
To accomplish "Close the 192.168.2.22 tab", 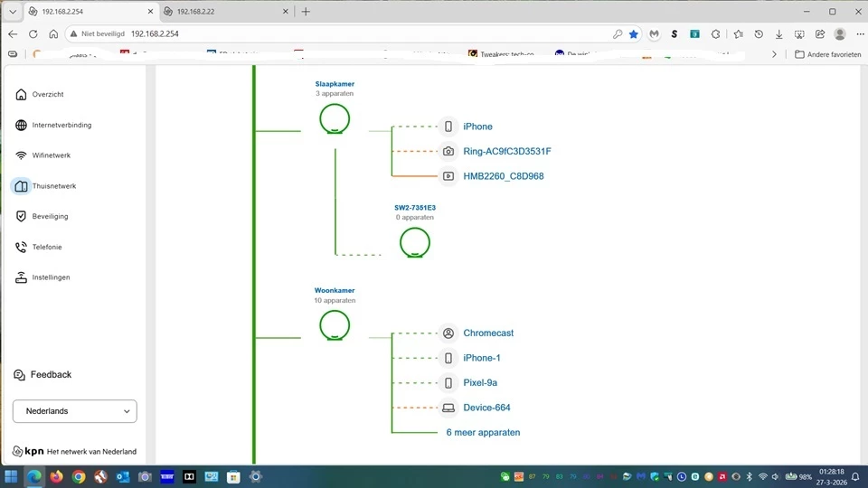I will pos(286,11).
